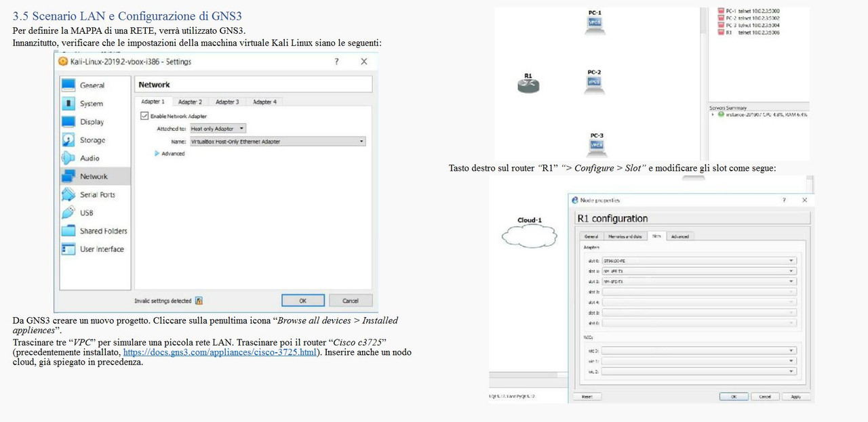The height and width of the screenshot is (422, 868).
Task: Switch to R1 configuration Advanced tab
Action: click(680, 236)
